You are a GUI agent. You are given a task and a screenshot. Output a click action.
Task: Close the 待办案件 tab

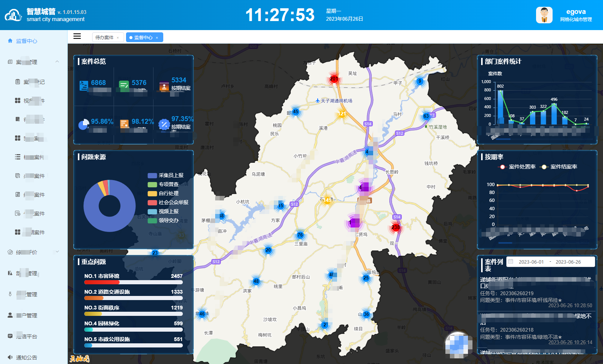118,38
